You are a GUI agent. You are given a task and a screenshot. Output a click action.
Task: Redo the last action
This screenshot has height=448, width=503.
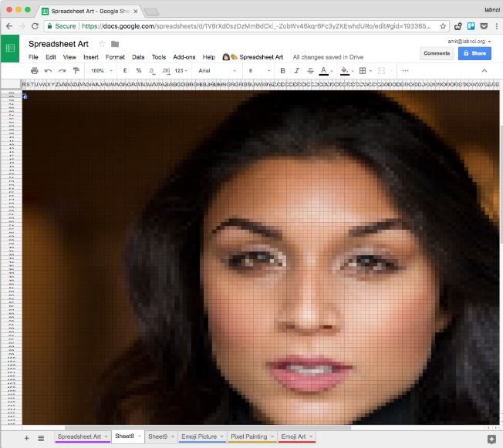click(62, 70)
